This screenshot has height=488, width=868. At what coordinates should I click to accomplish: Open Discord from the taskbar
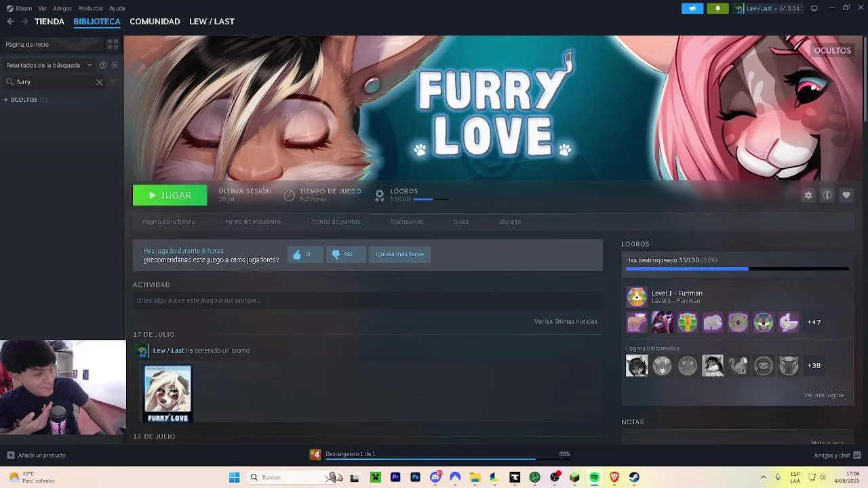[x=435, y=477]
